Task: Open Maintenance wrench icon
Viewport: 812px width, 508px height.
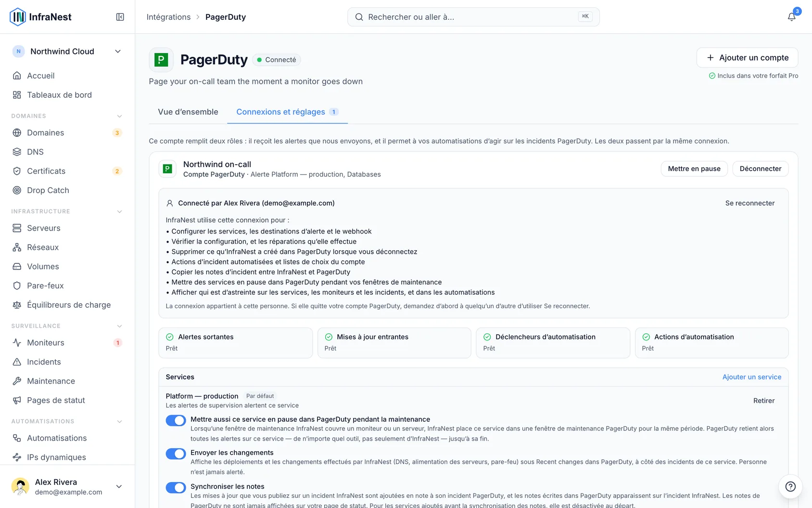Action: pyautogui.click(x=17, y=381)
